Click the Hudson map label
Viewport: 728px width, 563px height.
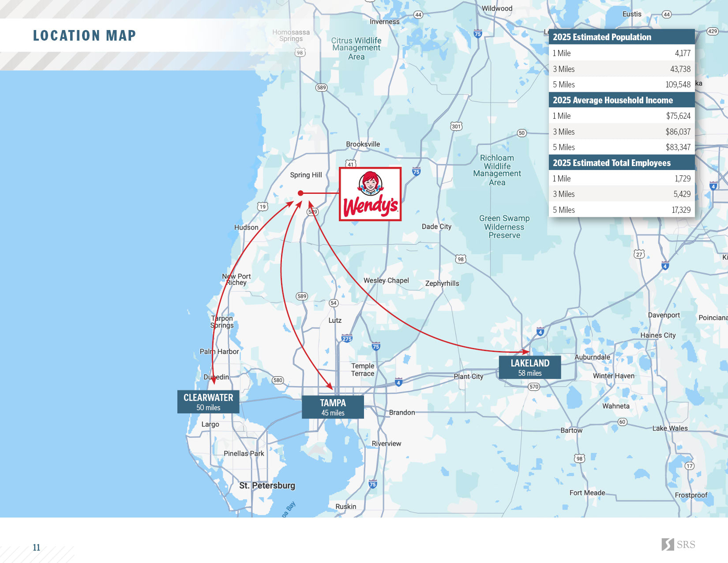(x=246, y=227)
